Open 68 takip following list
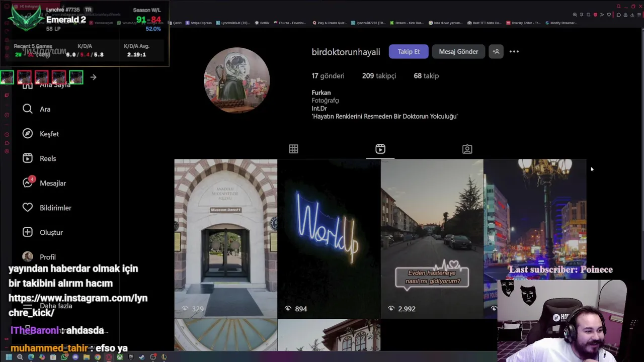 pos(426,76)
